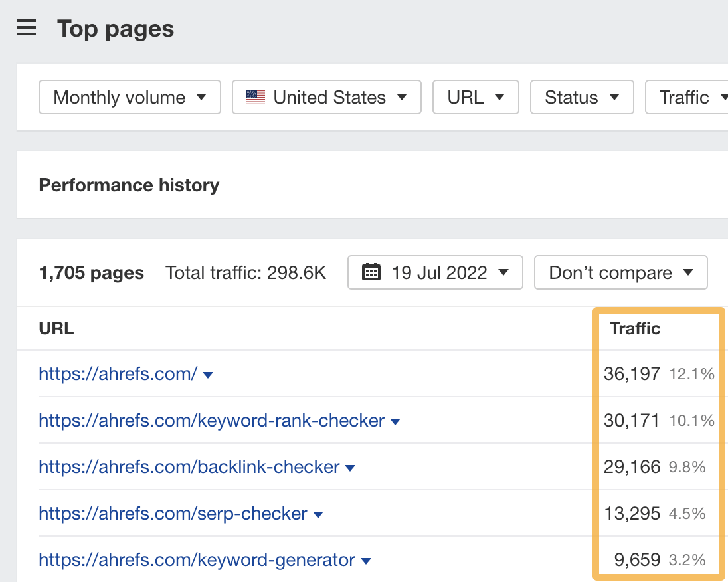728x582 pixels.
Task: Open caret beside the keyword-rank-checker URL
Action: [x=395, y=421]
